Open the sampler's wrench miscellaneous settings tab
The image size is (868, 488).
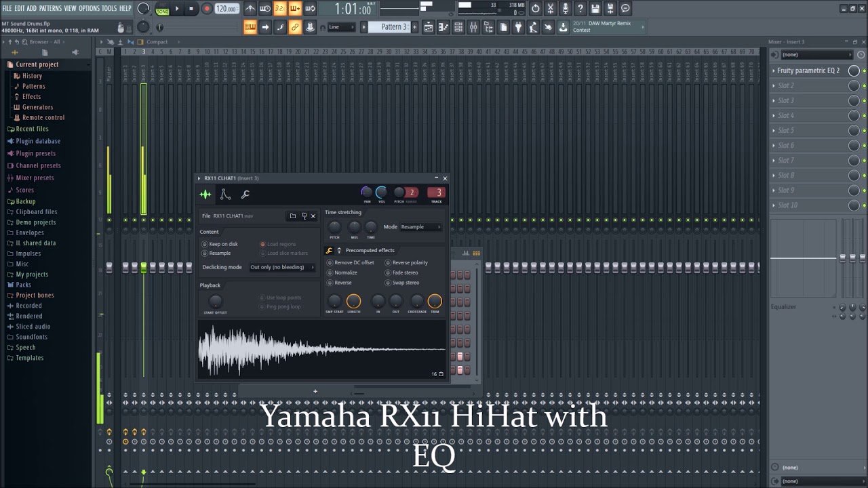[x=245, y=195]
